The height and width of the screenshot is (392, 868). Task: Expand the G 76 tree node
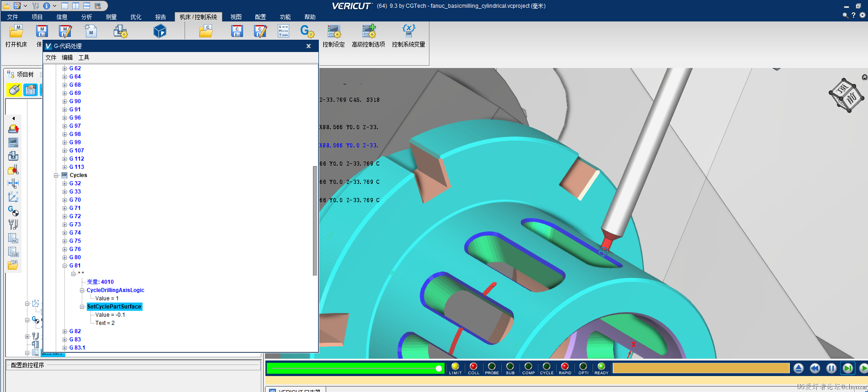tap(65, 249)
